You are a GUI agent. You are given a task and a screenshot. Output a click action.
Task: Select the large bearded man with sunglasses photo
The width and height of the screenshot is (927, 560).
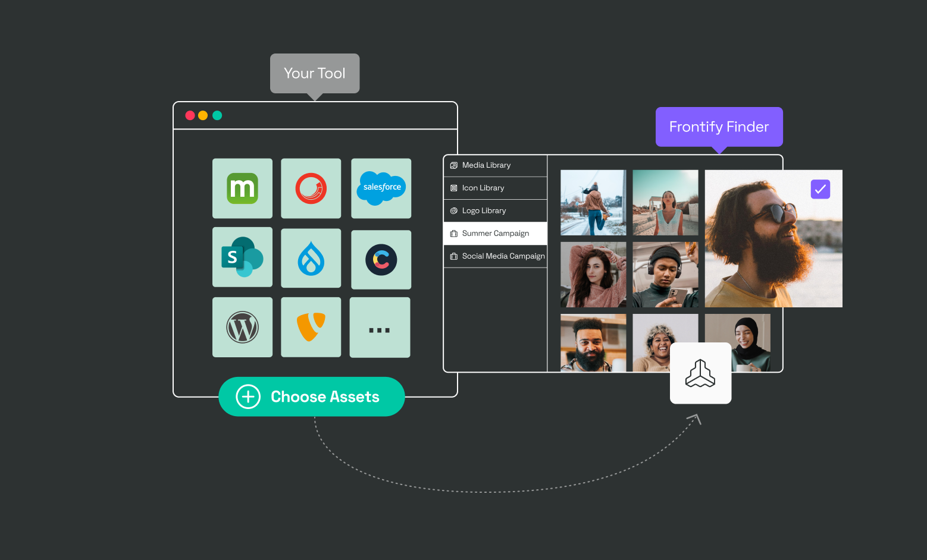tap(773, 238)
